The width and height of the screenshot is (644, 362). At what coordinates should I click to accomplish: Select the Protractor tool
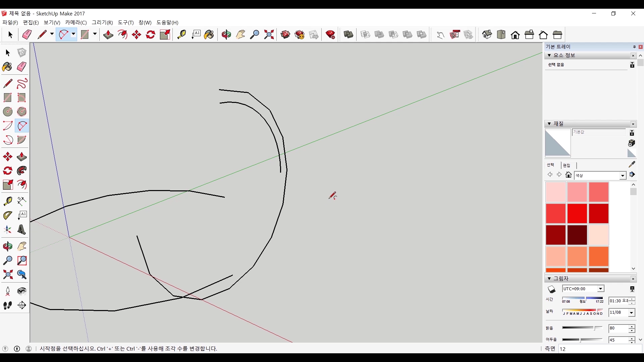point(8,215)
